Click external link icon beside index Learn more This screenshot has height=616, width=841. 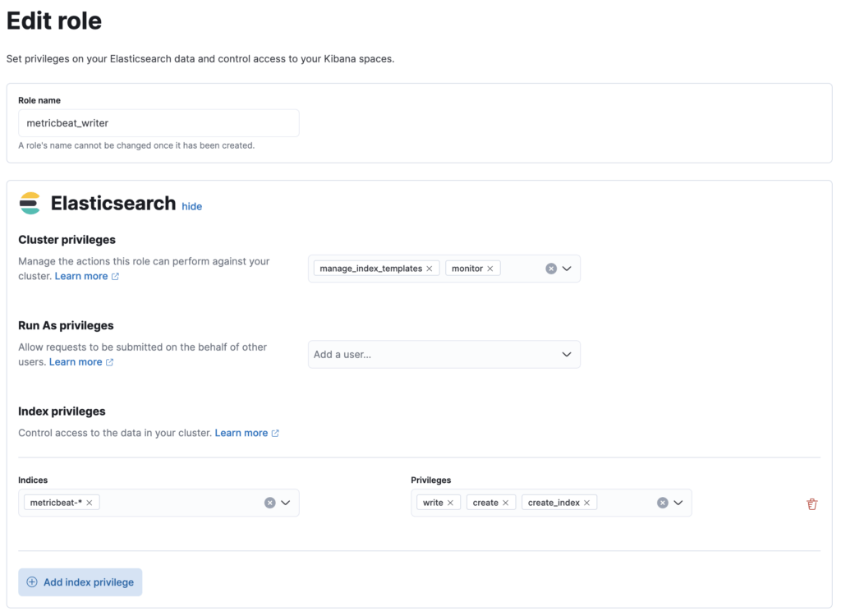275,433
